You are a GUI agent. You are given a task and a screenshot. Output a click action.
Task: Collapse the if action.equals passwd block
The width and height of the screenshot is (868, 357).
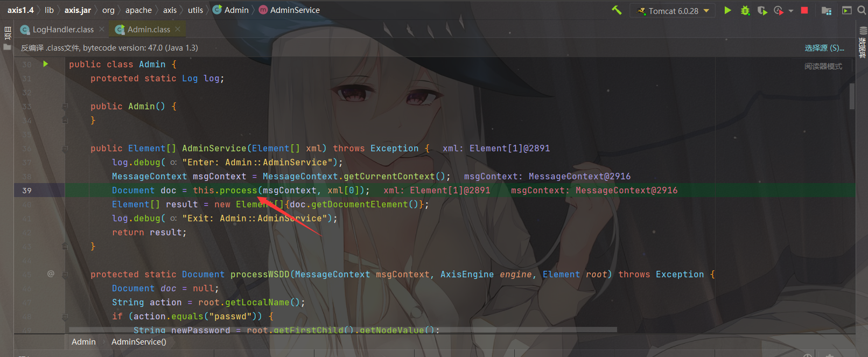click(x=65, y=316)
